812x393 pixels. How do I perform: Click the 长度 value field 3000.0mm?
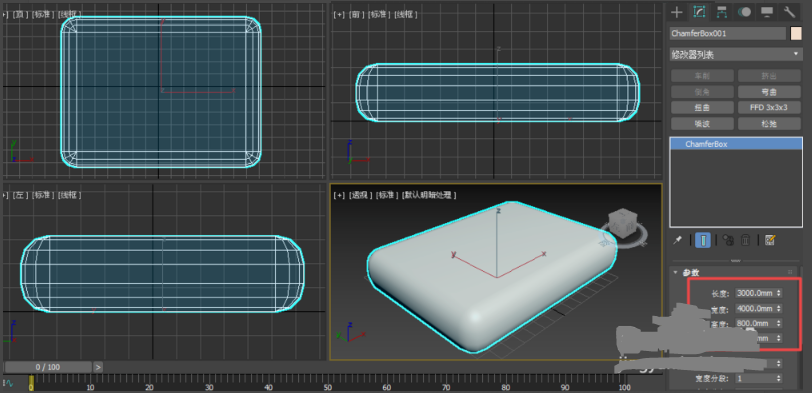754,294
